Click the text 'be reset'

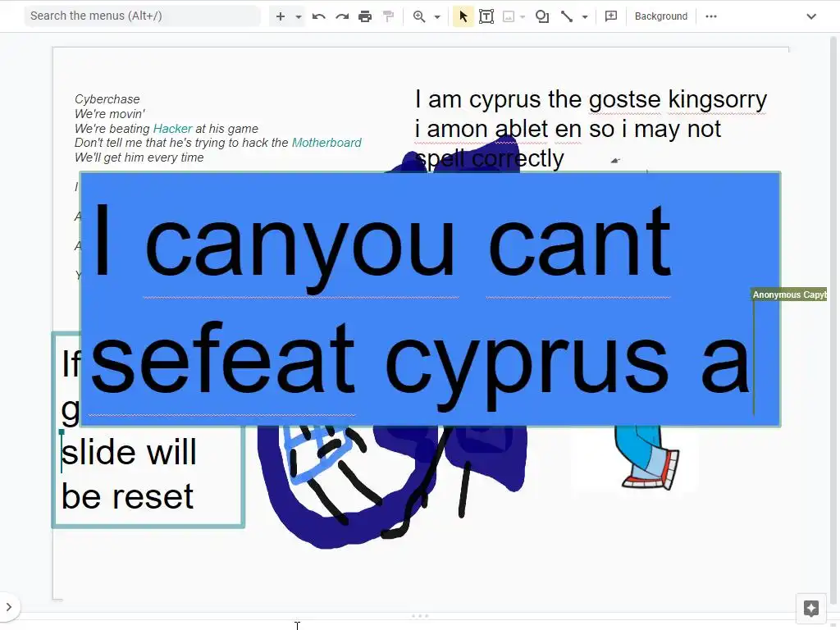pos(127,496)
